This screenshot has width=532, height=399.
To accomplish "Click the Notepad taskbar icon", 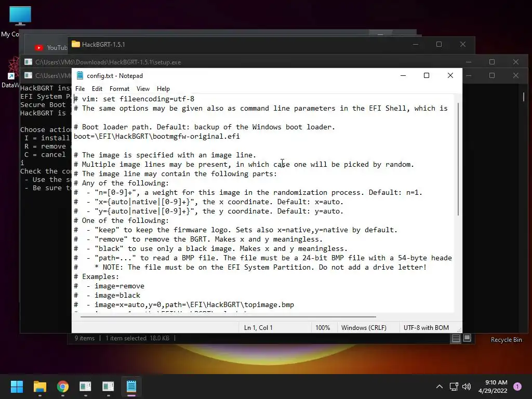I will tap(131, 387).
